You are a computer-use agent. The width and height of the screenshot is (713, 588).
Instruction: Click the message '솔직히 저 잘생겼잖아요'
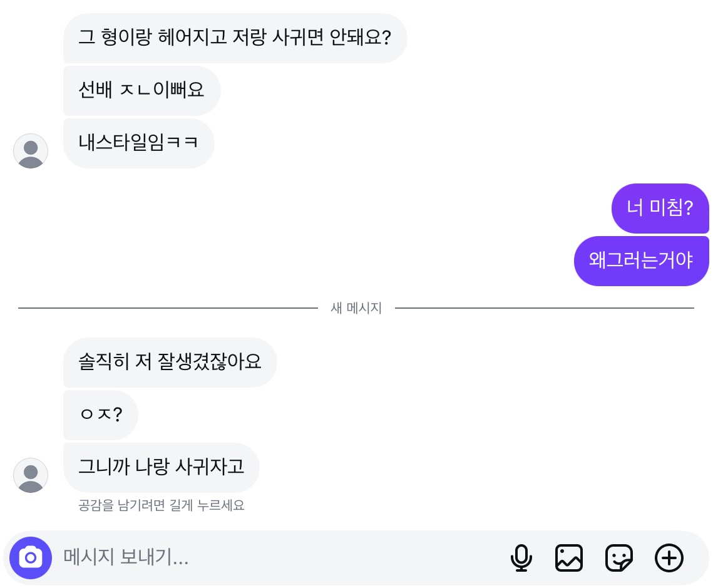point(170,362)
